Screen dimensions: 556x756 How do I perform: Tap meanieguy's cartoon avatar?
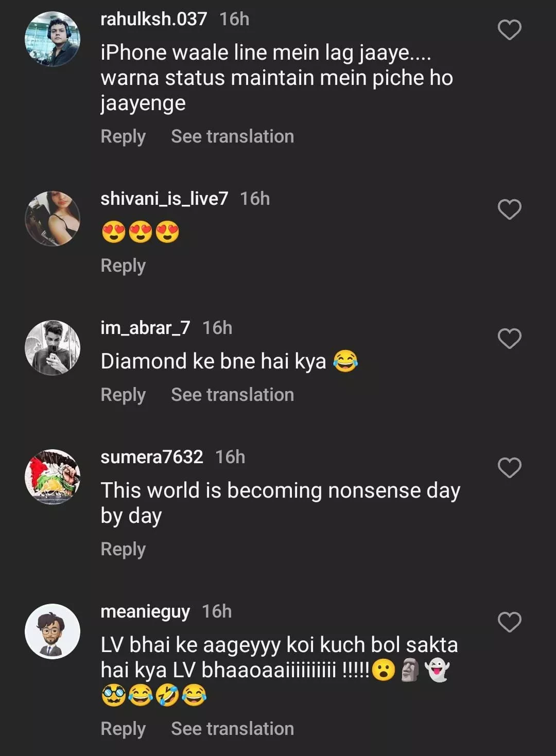pyautogui.click(x=53, y=631)
